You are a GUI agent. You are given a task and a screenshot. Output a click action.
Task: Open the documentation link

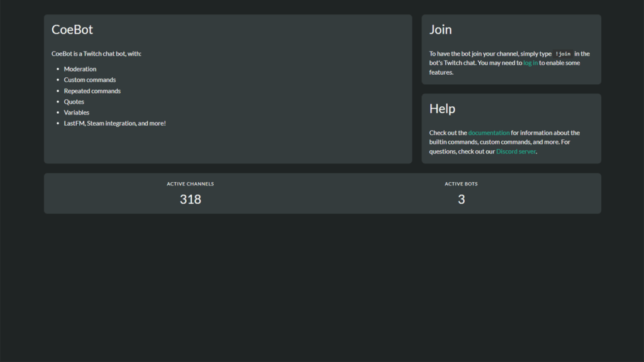coord(489,133)
